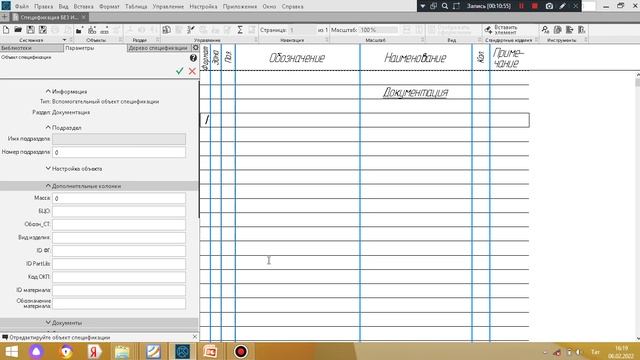Image resolution: width=640 pixels, height=360 pixels.
Task: Click the document copy icon in Инструменты
Action: pyautogui.click(x=558, y=30)
